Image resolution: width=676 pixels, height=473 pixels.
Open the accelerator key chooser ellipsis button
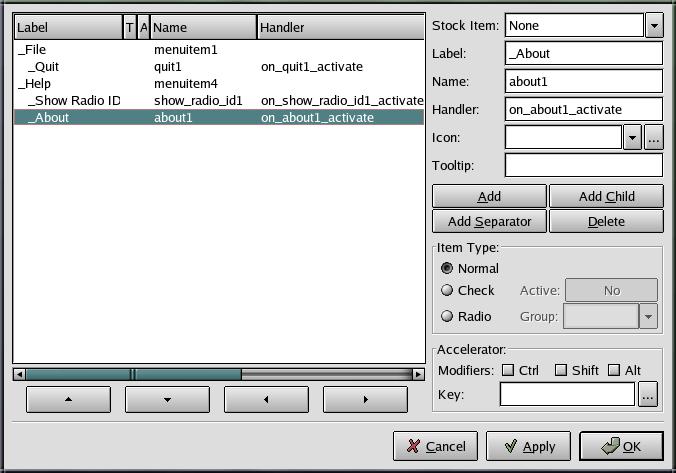tap(648, 396)
